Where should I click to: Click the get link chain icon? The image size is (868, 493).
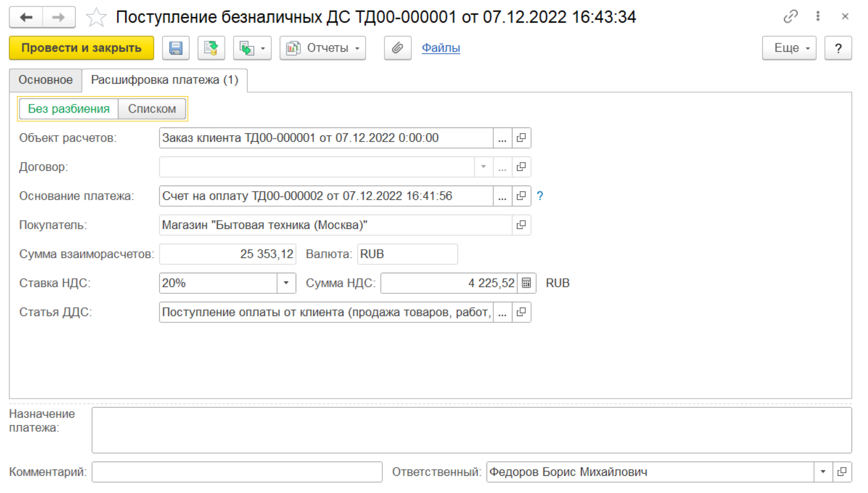[790, 17]
